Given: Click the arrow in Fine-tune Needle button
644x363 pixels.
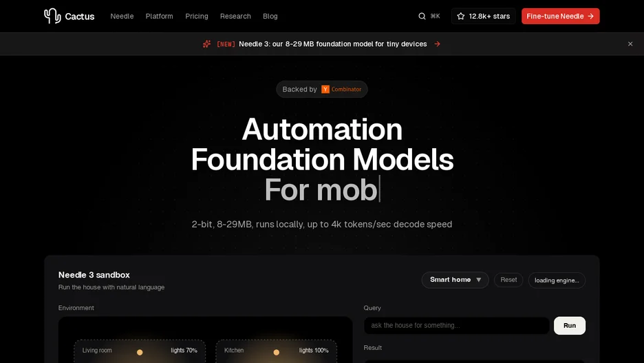Looking at the screenshot, I should [x=590, y=16].
